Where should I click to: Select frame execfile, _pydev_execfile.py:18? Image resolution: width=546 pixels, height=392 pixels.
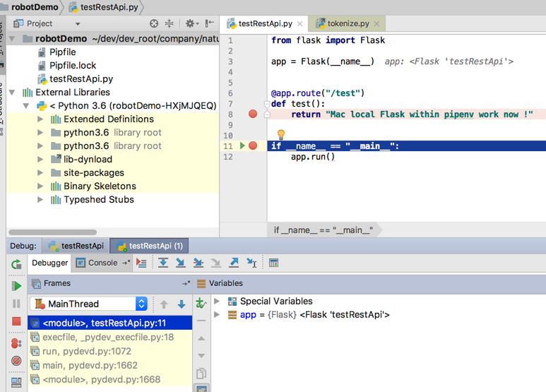(107, 337)
